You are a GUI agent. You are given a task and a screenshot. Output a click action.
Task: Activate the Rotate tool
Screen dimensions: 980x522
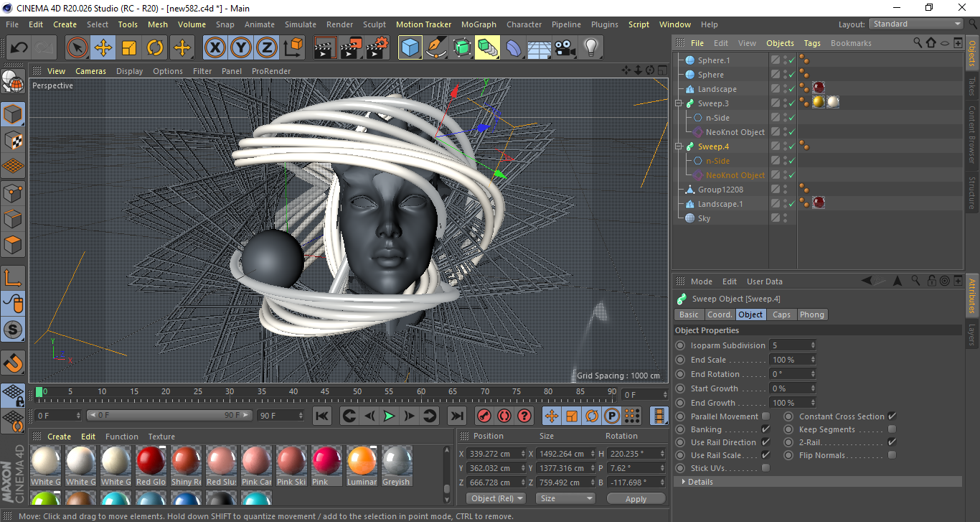click(155, 48)
